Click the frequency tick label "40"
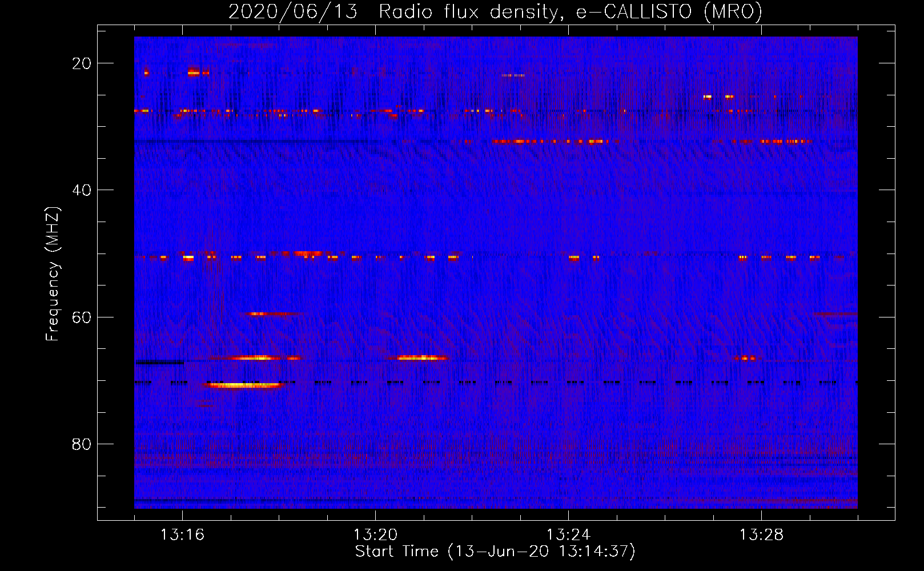Viewport: 924px width, 571px height. pyautogui.click(x=82, y=190)
